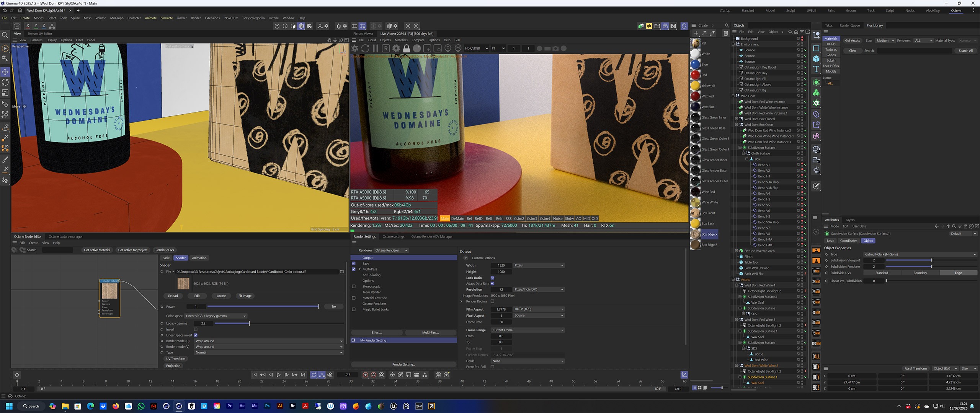Viewport: 980px width, 413px height.
Task: Click the Live Viewer restart render icon
Action: coord(365,49)
